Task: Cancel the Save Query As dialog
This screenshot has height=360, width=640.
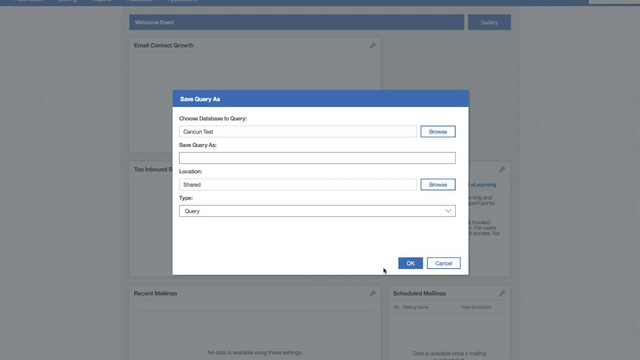Action: point(444,263)
